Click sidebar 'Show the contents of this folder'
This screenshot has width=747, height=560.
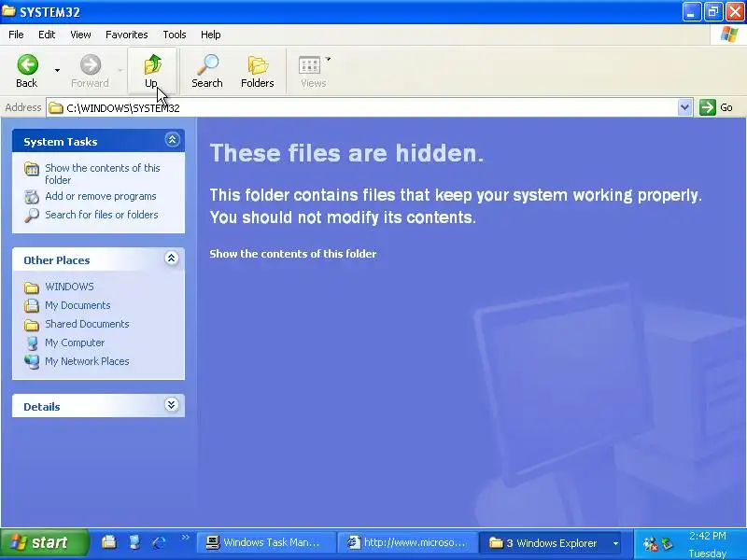point(103,174)
